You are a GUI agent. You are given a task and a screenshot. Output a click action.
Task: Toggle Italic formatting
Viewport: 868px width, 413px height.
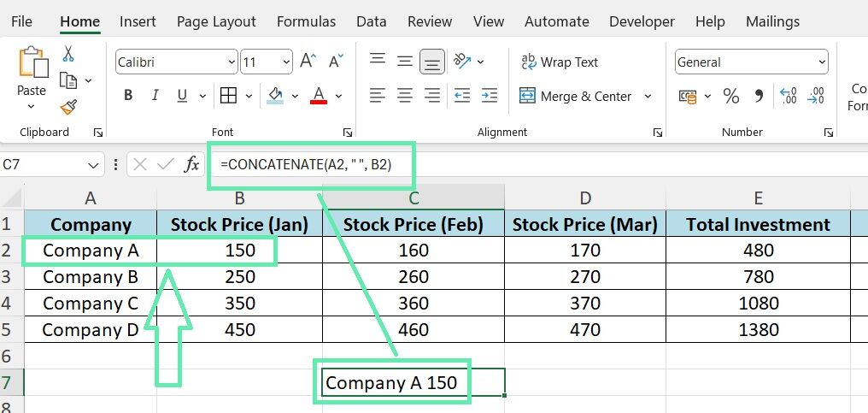coord(155,96)
